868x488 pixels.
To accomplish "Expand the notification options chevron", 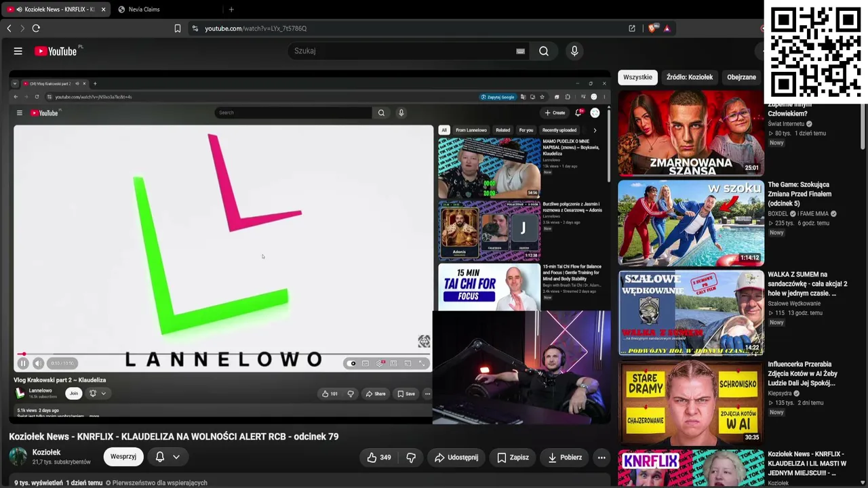I will pyautogui.click(x=176, y=457).
